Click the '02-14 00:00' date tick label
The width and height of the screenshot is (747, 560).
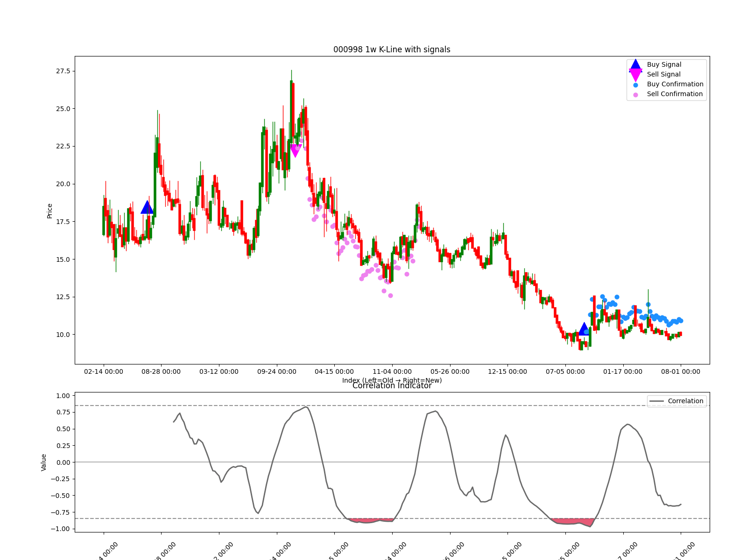(x=104, y=371)
